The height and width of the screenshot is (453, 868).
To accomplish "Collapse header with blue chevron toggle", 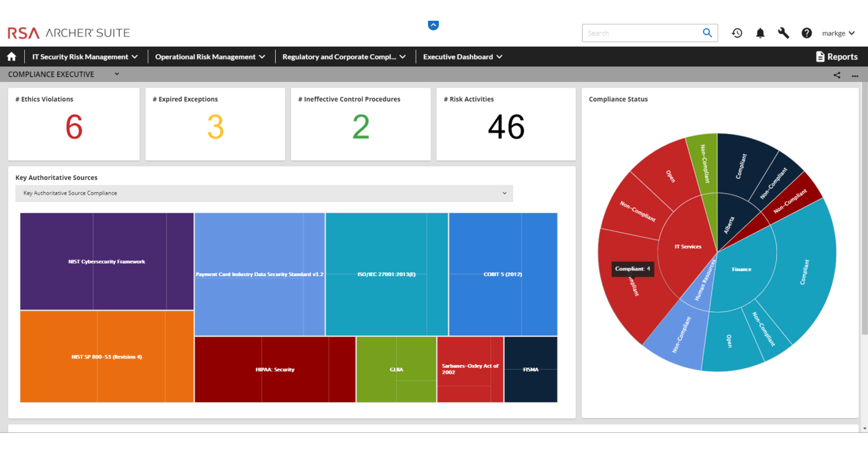I will (x=433, y=25).
